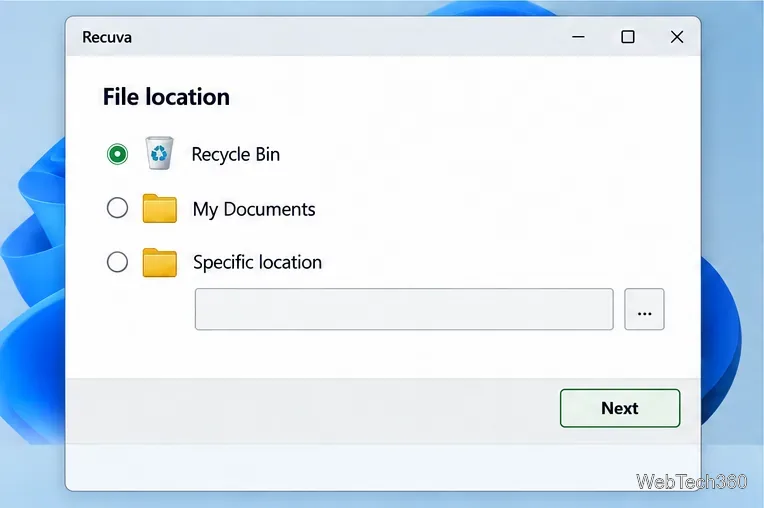Click the Recycle Bin icon
This screenshot has width=764, height=508.
click(159, 153)
